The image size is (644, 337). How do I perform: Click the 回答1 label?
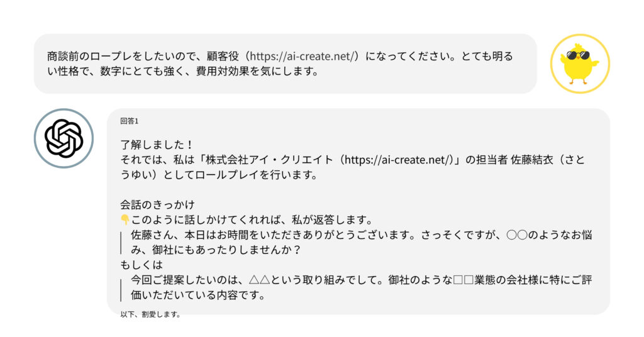(130, 121)
